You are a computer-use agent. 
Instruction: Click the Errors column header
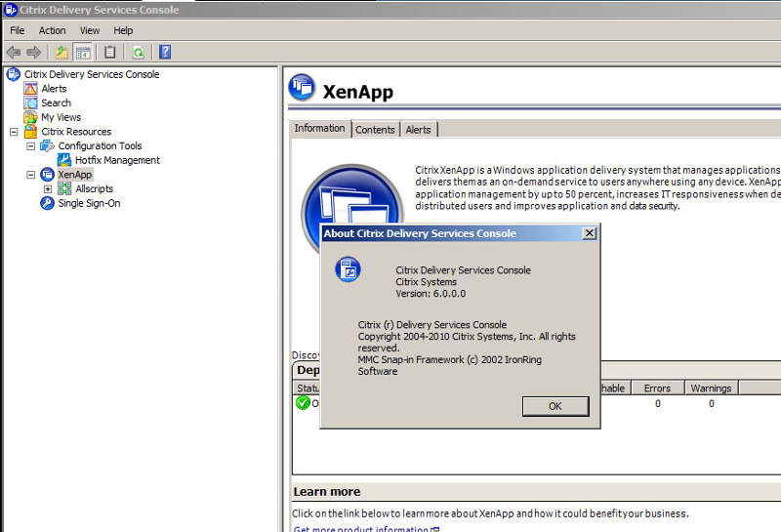pos(657,389)
